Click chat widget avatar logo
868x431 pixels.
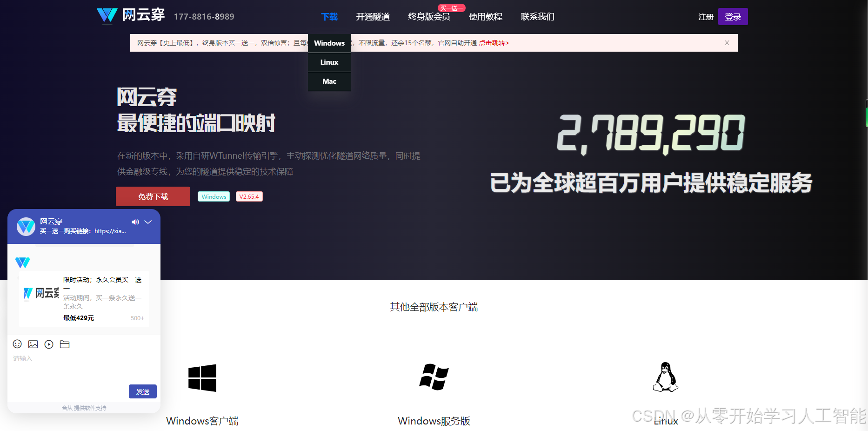click(26, 227)
